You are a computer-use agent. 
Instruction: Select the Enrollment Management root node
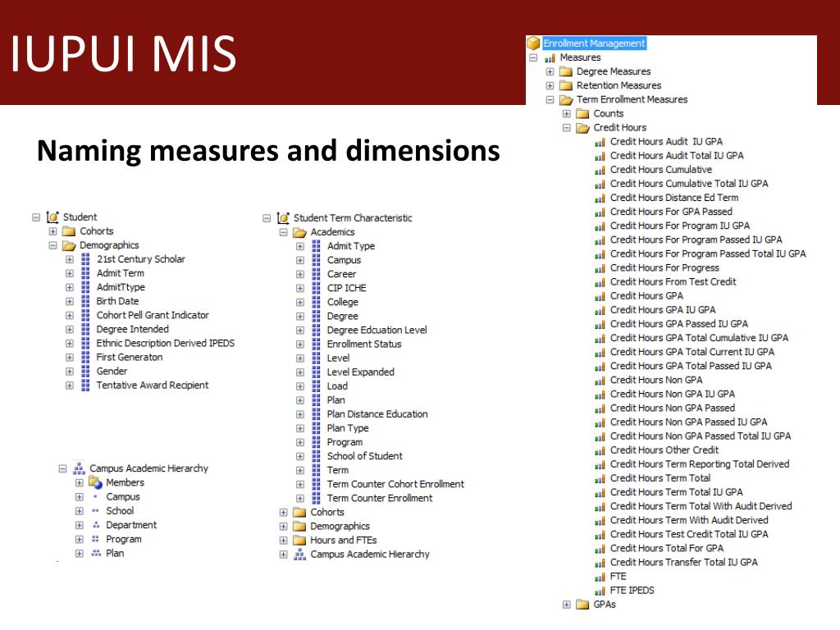pyautogui.click(x=594, y=43)
